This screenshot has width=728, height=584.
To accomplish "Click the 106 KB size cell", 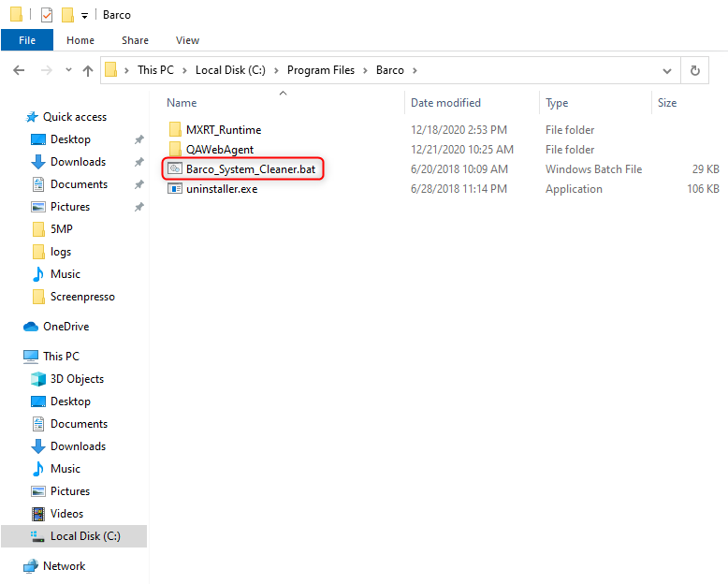I will click(x=703, y=189).
